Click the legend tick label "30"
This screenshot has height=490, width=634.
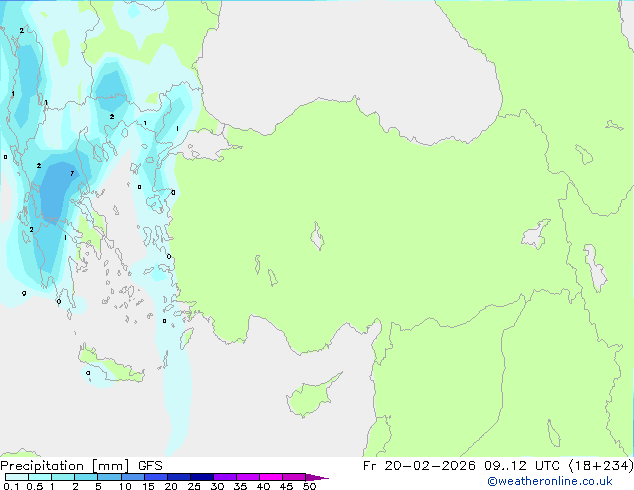click(217, 486)
